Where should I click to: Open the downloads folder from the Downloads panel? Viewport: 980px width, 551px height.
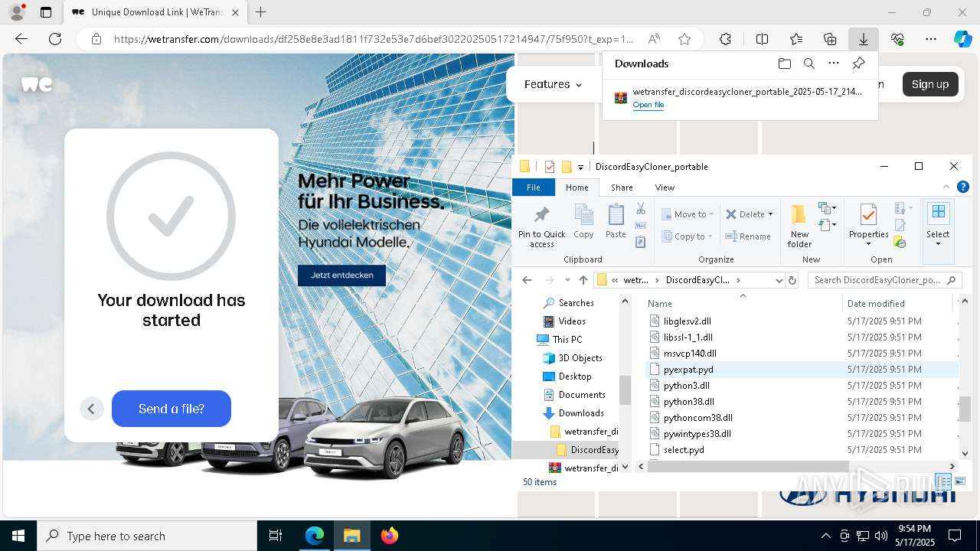tap(784, 64)
